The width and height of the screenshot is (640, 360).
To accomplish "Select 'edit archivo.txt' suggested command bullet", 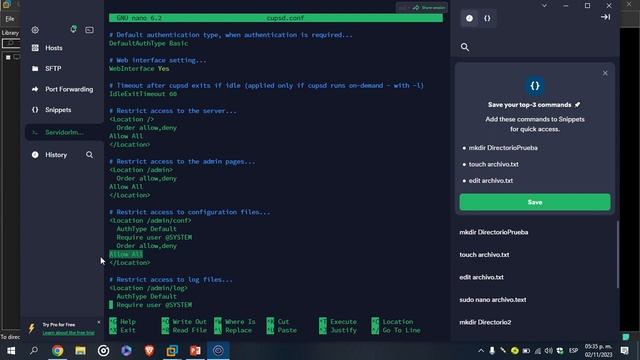I will tap(491, 180).
